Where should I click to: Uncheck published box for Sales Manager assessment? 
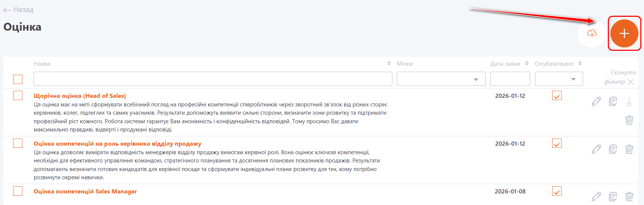557,191
